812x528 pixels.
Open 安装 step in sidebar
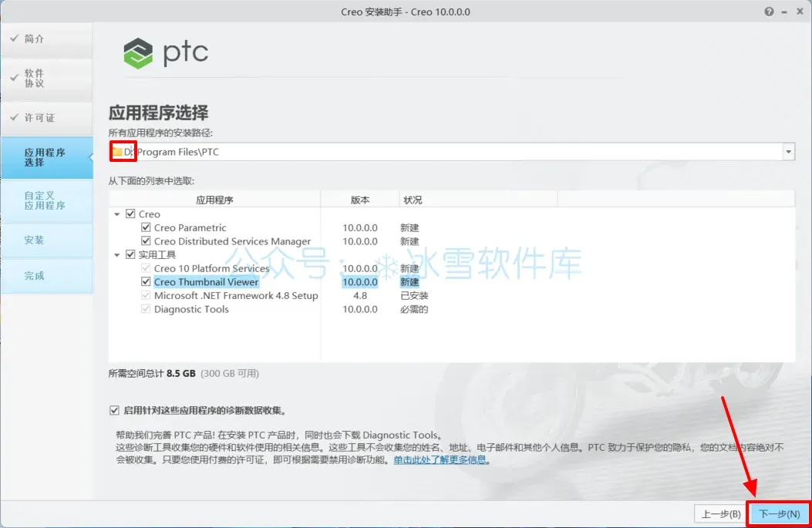47,240
